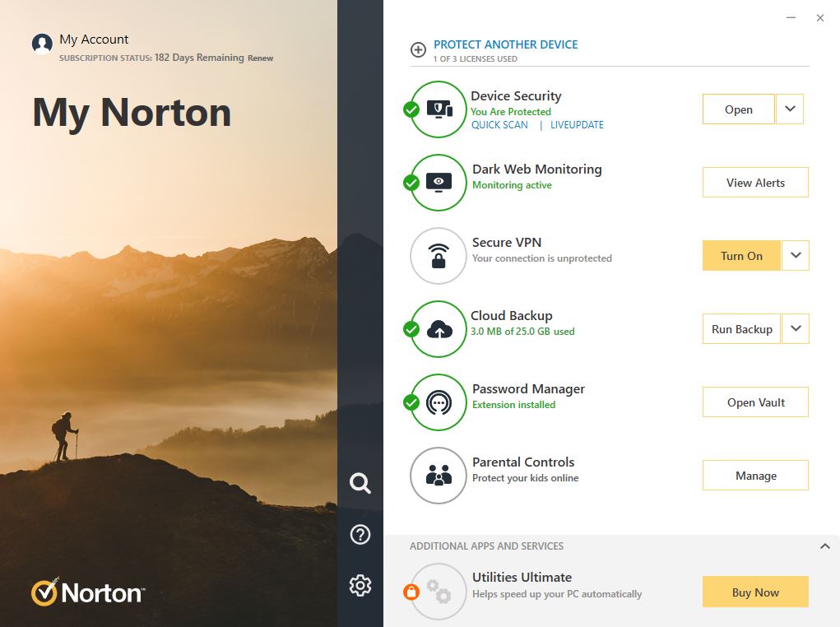Image resolution: width=840 pixels, height=627 pixels.
Task: Click "You Are Protected" status text
Action: 511,111
